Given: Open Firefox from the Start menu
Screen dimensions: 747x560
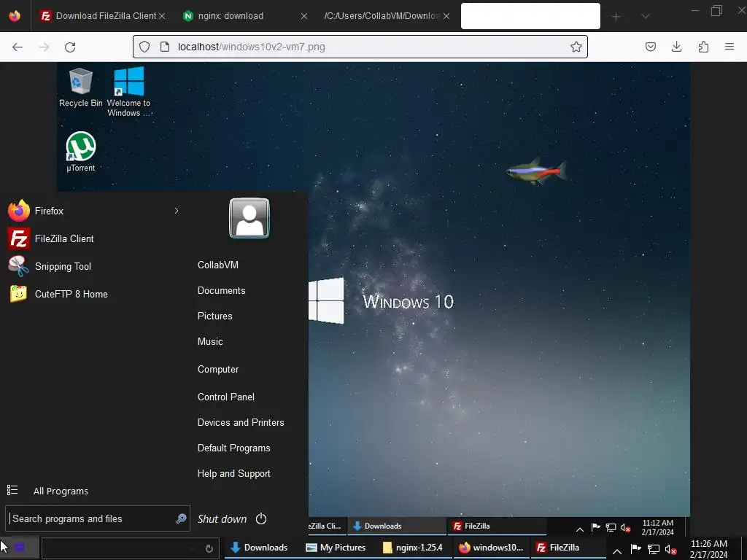Looking at the screenshot, I should point(93,211).
